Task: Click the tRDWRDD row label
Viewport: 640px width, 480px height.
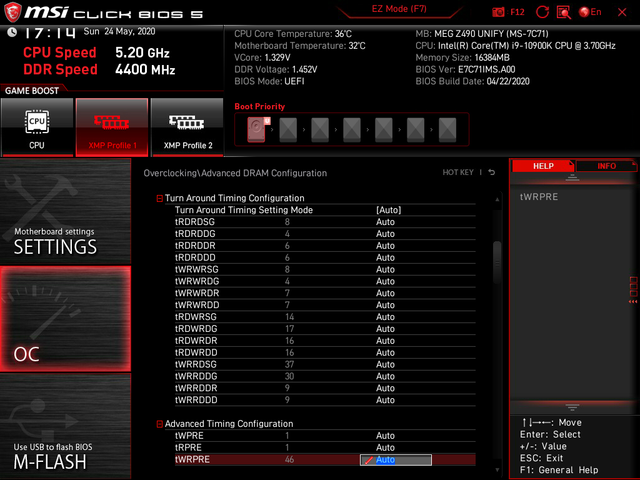Action: click(x=196, y=353)
